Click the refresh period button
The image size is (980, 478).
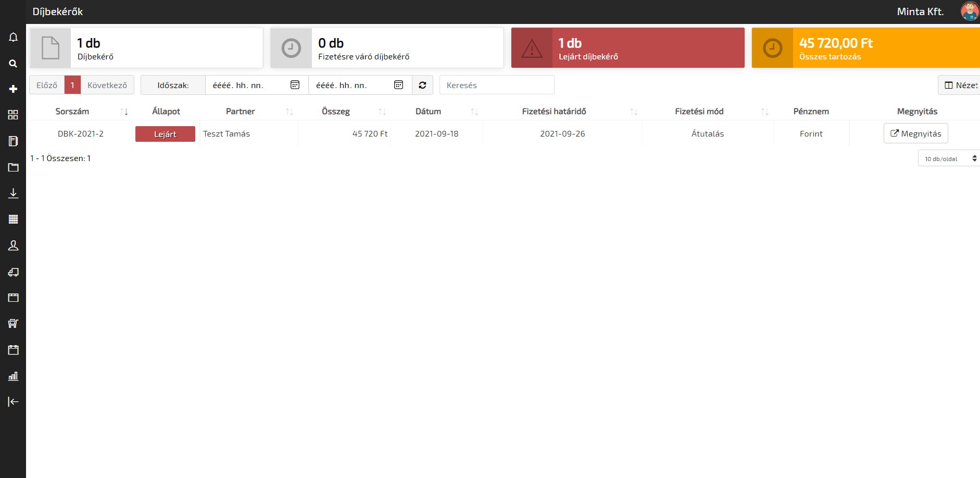(422, 85)
